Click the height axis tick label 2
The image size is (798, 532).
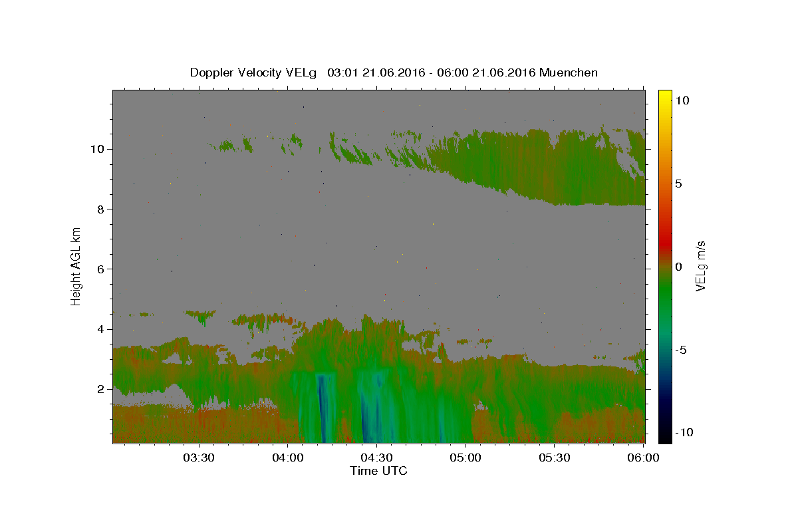101,389
